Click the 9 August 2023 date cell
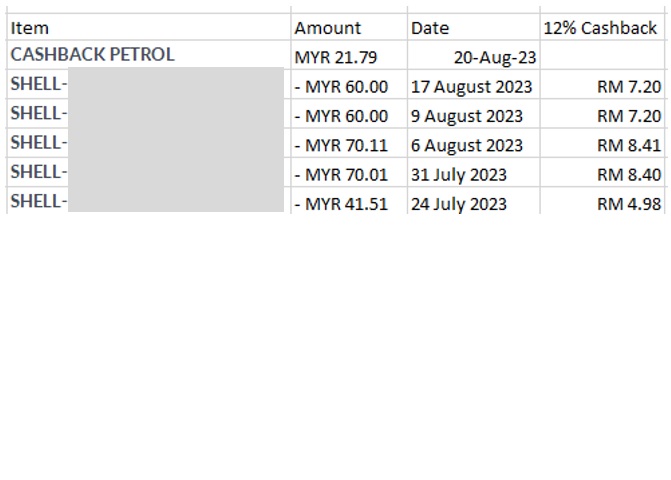671x480 pixels. 474,114
